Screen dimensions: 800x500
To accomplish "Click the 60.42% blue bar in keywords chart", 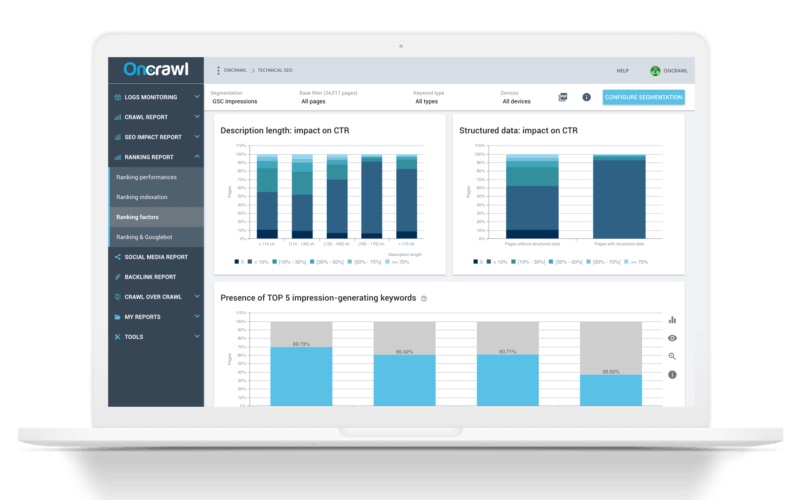I will (x=404, y=381).
